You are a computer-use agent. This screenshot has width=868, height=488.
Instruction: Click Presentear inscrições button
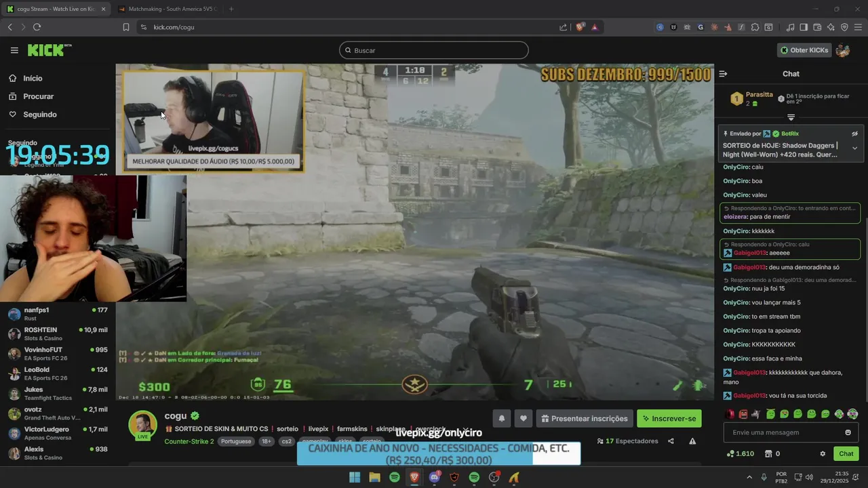click(585, 418)
